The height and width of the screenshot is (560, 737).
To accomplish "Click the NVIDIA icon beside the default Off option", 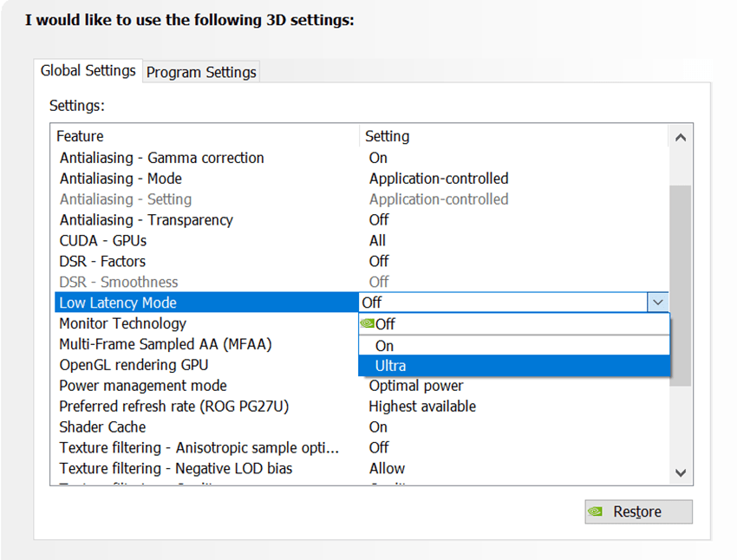I will [365, 323].
